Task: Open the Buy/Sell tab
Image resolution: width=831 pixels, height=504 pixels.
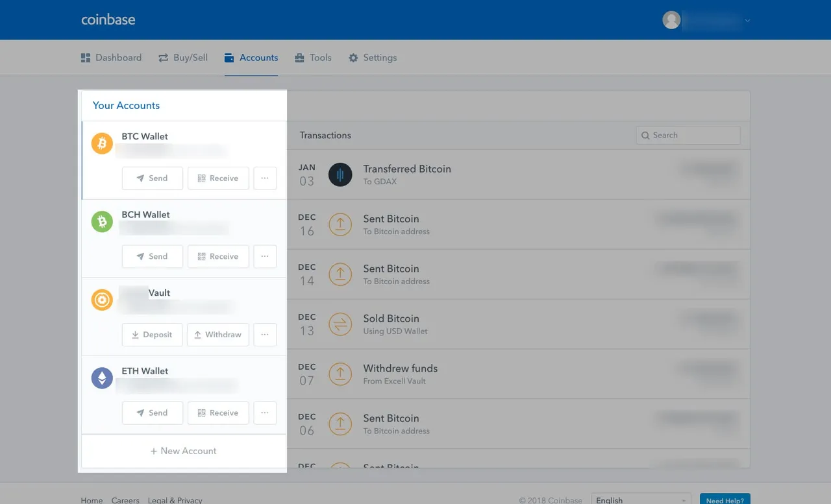Action: (183, 58)
